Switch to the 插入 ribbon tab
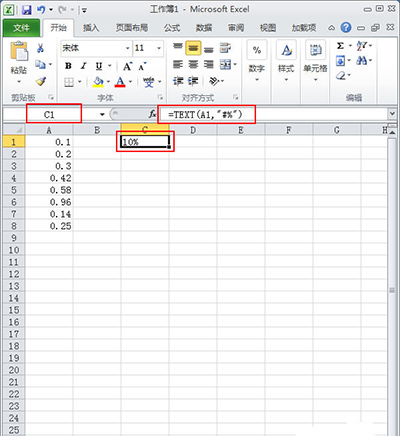 pyautogui.click(x=91, y=28)
